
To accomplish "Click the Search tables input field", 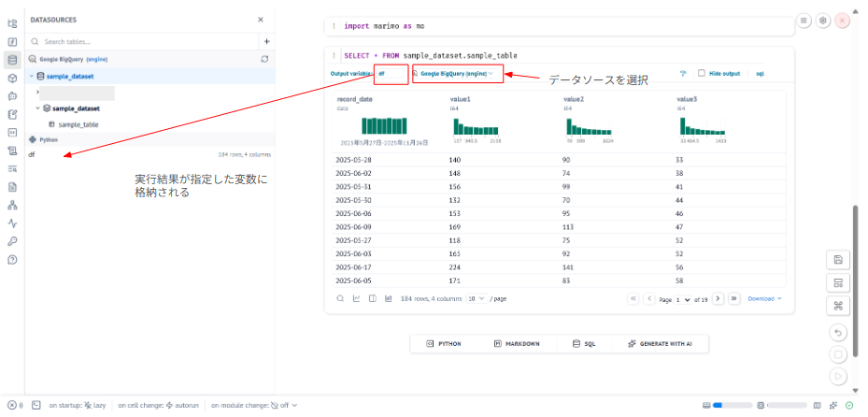I will 140,41.
